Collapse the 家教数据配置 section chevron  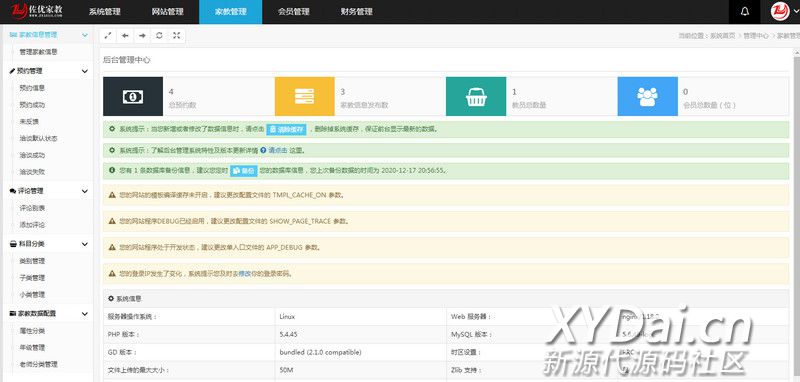click(x=85, y=314)
